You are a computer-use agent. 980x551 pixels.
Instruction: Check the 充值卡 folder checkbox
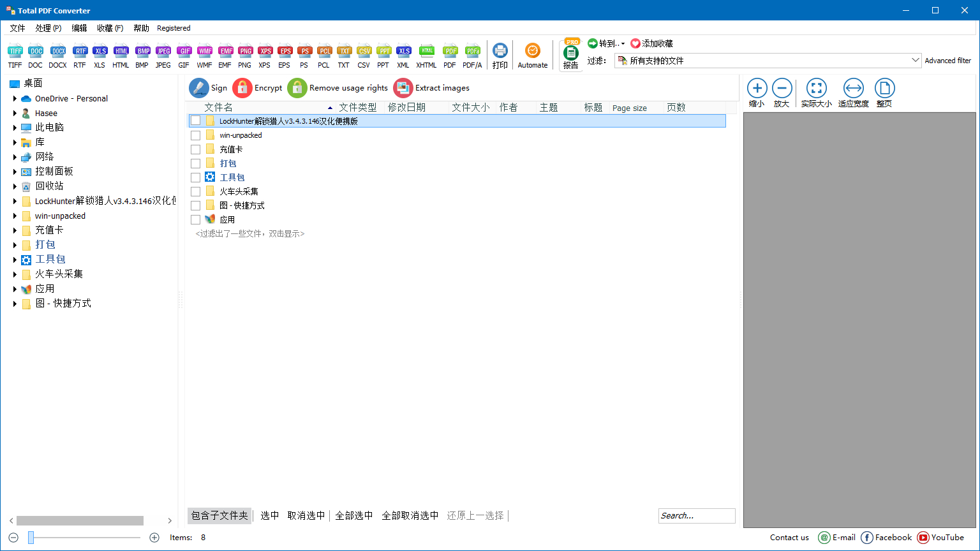click(x=195, y=149)
